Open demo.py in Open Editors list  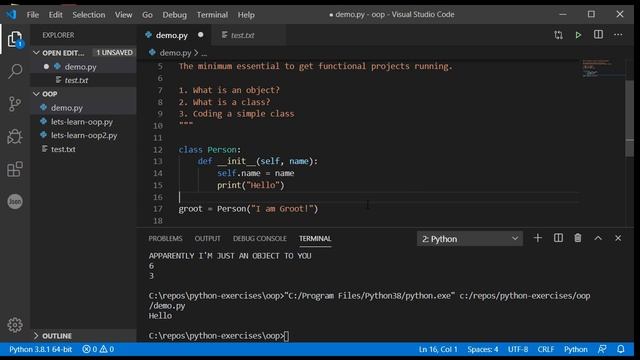coord(84,67)
